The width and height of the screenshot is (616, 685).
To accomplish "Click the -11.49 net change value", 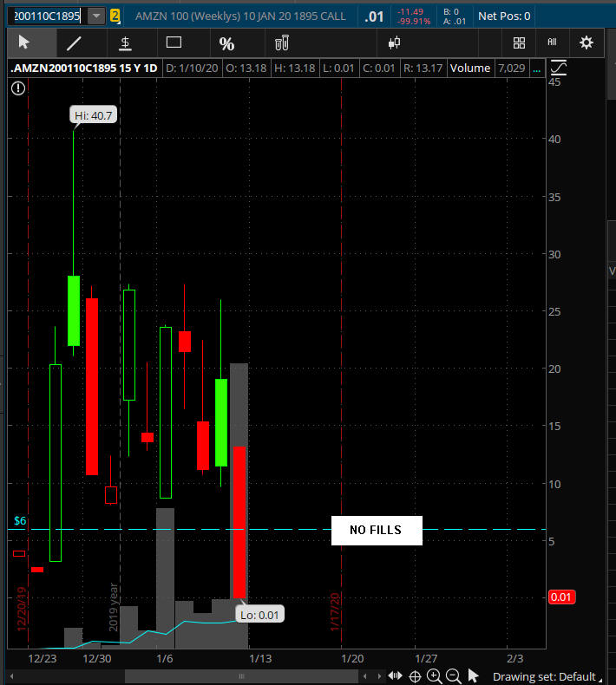I will tap(410, 12).
